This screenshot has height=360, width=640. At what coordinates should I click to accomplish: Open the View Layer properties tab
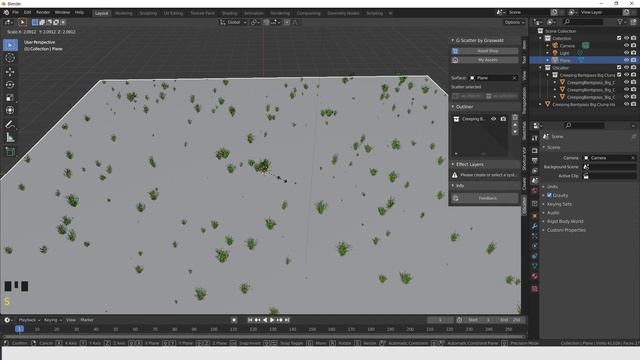(x=535, y=171)
